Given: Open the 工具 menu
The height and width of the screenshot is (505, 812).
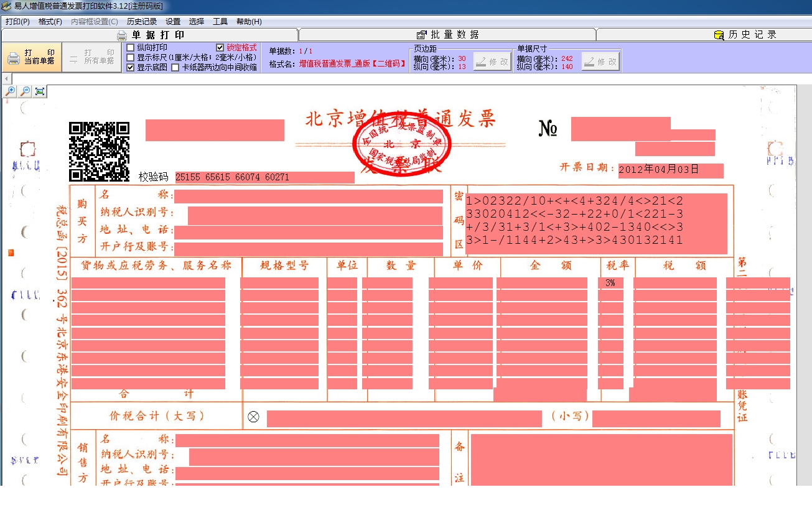Looking at the screenshot, I should pos(220,21).
